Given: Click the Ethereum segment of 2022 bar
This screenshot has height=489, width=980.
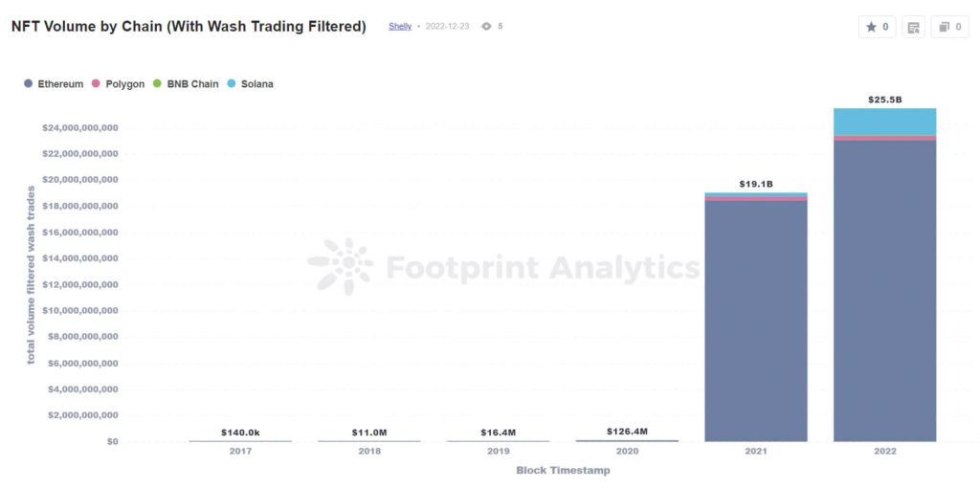Looking at the screenshot, I should pyautogui.click(x=884, y=287).
